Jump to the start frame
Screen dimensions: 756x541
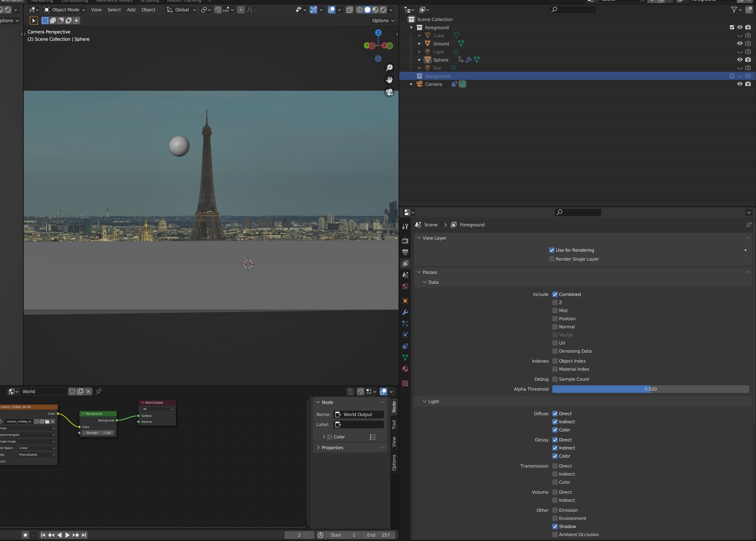pyautogui.click(x=43, y=535)
